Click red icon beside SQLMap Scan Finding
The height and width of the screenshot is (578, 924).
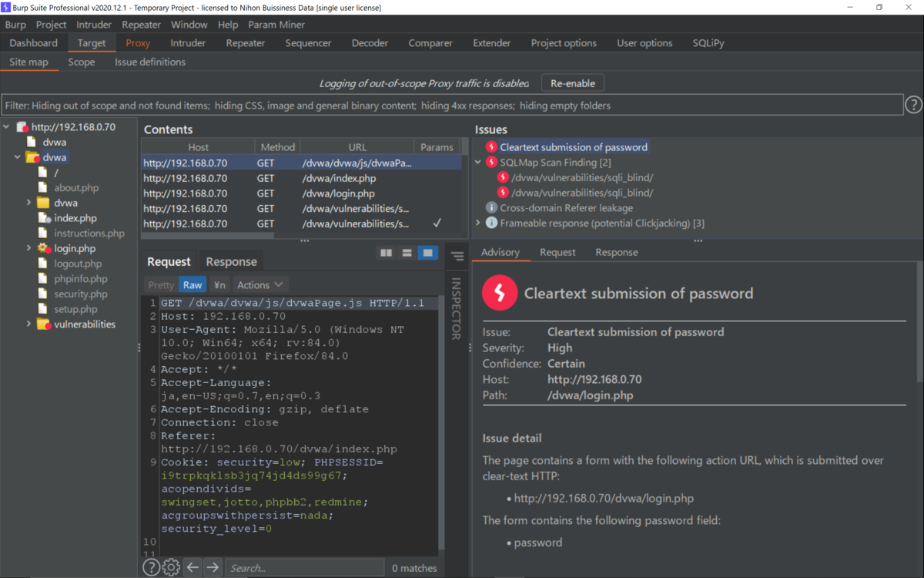pos(491,163)
